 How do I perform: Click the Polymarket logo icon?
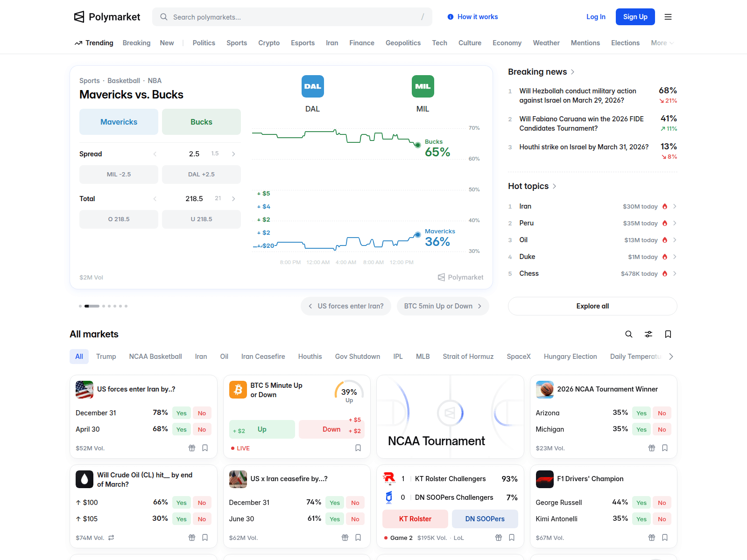[79, 17]
